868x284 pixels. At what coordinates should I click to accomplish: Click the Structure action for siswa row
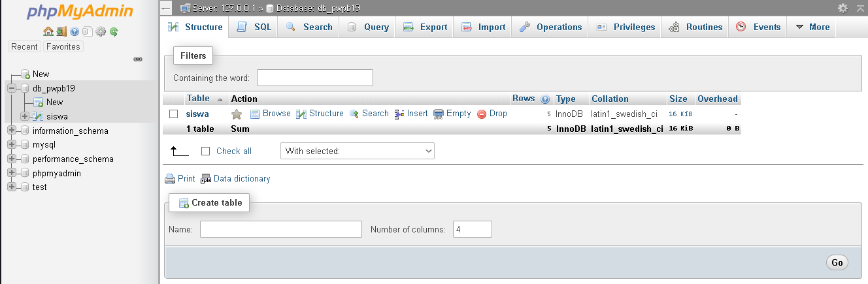pos(320,114)
